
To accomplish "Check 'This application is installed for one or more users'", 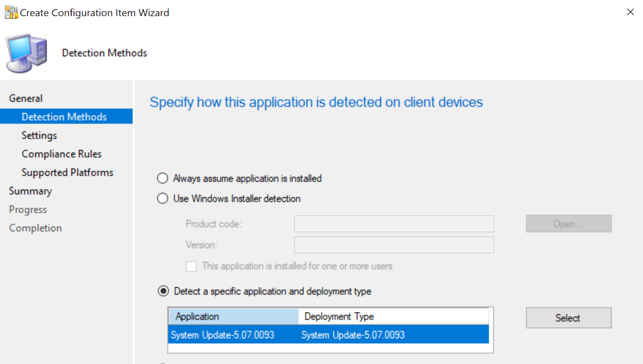I will pyautogui.click(x=191, y=266).
